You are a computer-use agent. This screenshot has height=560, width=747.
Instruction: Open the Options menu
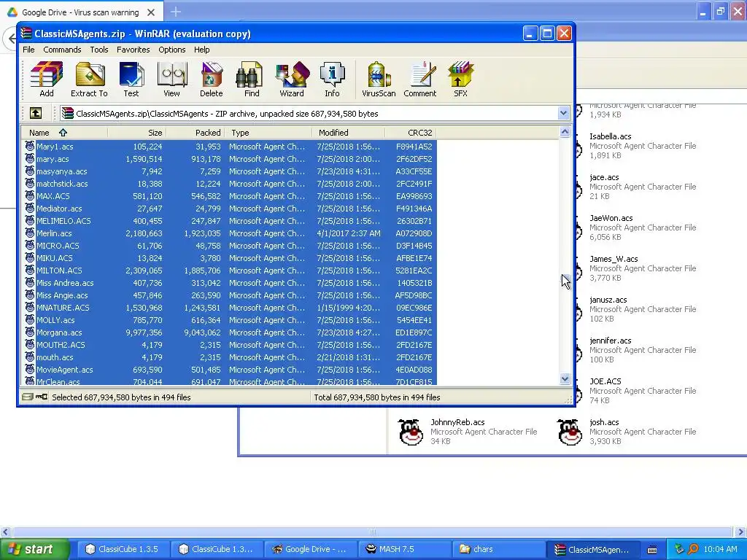point(172,50)
